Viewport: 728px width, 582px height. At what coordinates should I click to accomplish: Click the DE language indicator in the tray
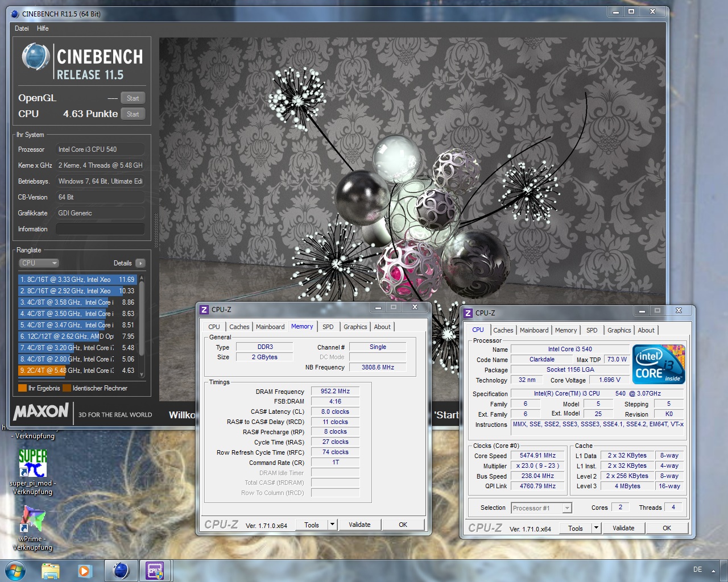[697, 569]
